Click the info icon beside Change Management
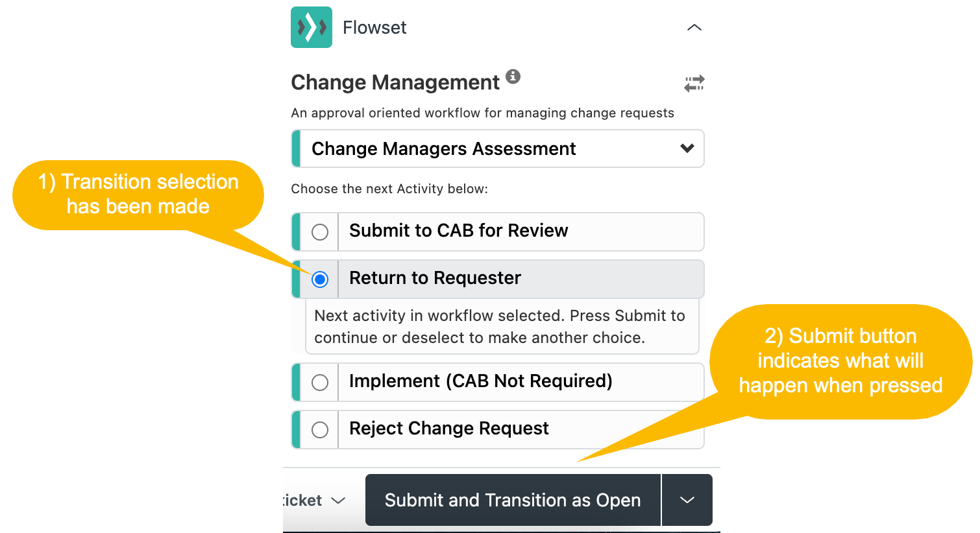Image resolution: width=980 pixels, height=533 pixels. click(513, 76)
